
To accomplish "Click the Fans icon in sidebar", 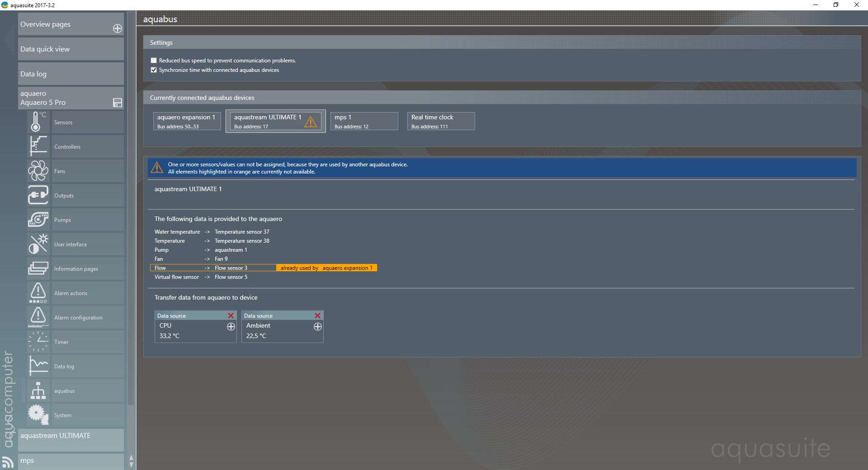I will (38, 171).
